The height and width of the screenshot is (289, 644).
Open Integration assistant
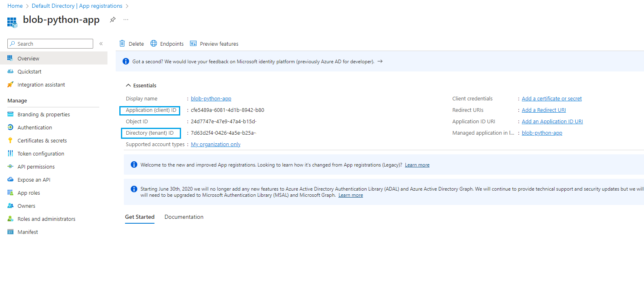coord(41,84)
